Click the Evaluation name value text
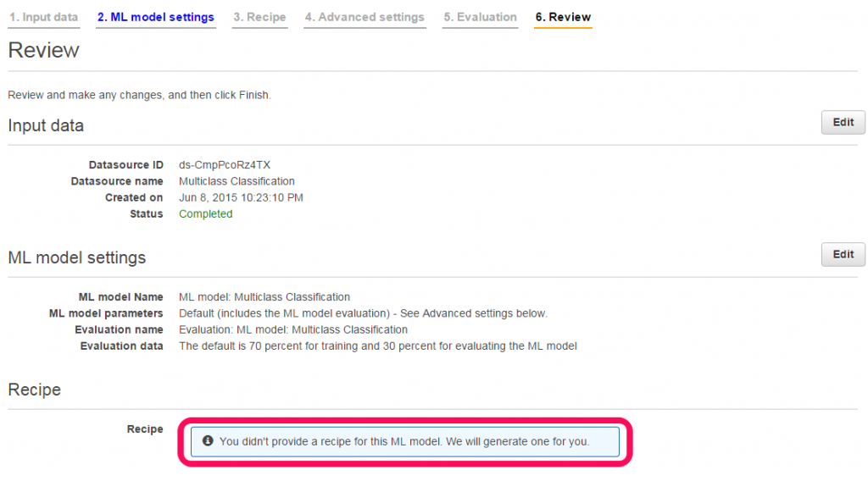Viewport: 868px width, 481px height. (292, 329)
